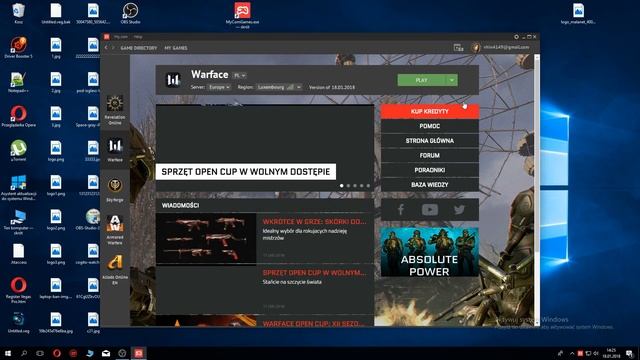The image size is (640, 360).
Task: Click the WIADOMOŚCI section heading
Action: pos(180,205)
